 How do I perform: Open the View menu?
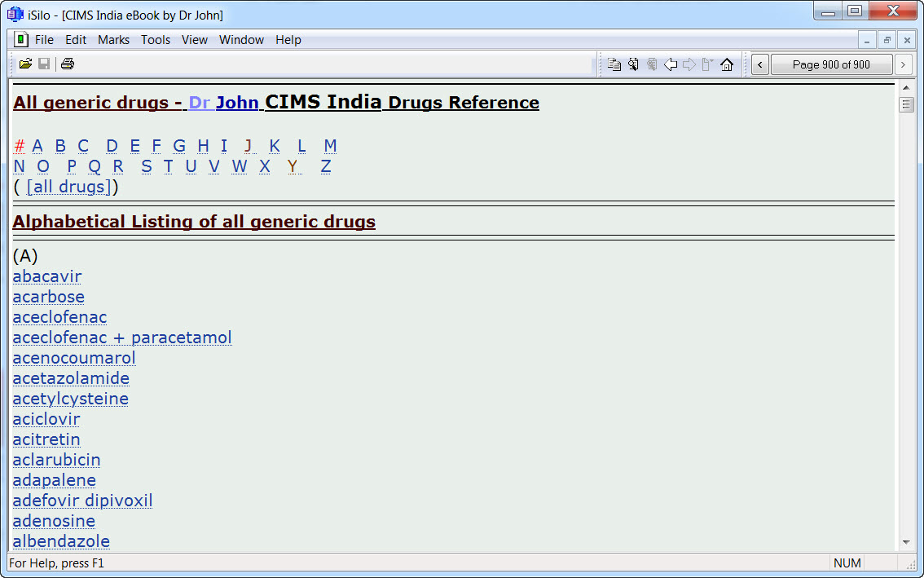[x=195, y=39]
